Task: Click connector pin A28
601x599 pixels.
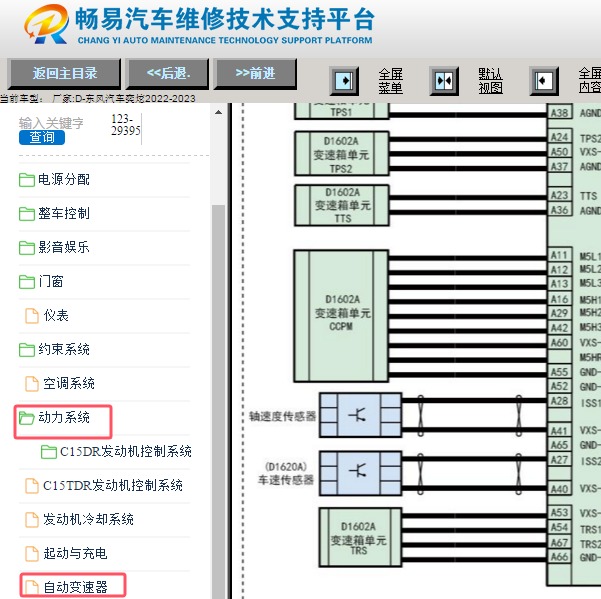Action: pyautogui.click(x=559, y=401)
